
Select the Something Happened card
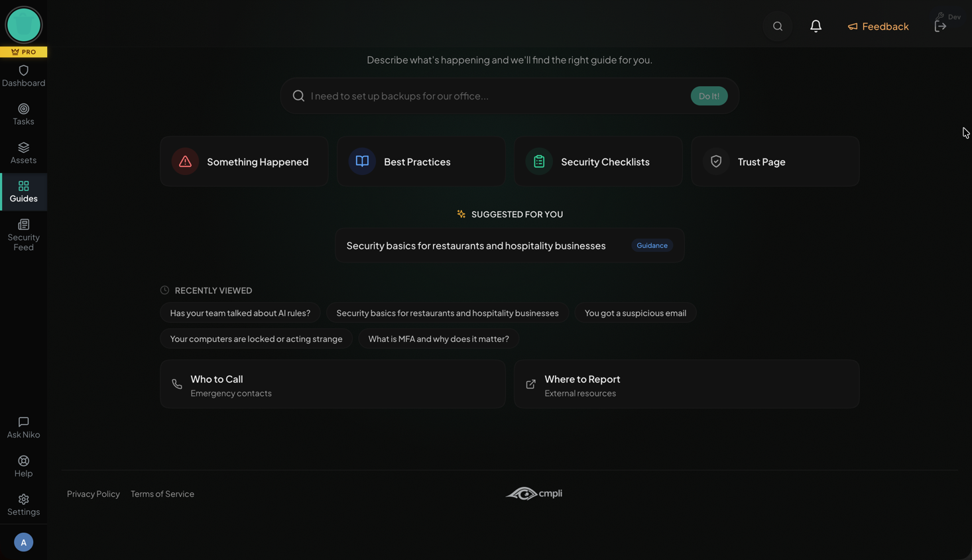coord(244,162)
